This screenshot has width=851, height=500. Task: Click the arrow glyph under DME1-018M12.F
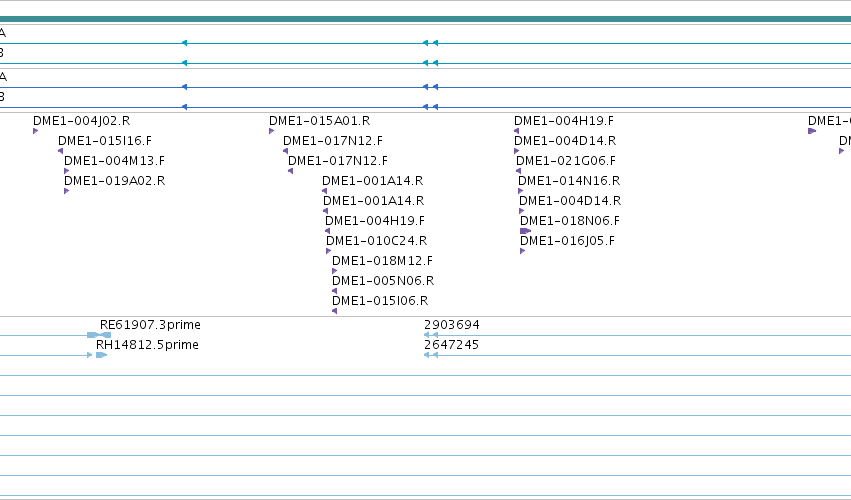(x=335, y=271)
